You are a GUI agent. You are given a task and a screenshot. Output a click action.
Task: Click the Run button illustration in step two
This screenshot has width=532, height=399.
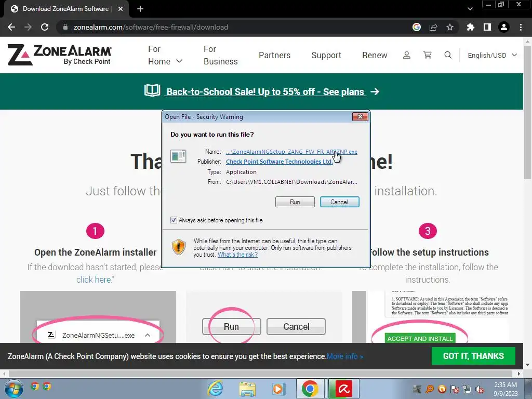(x=231, y=326)
